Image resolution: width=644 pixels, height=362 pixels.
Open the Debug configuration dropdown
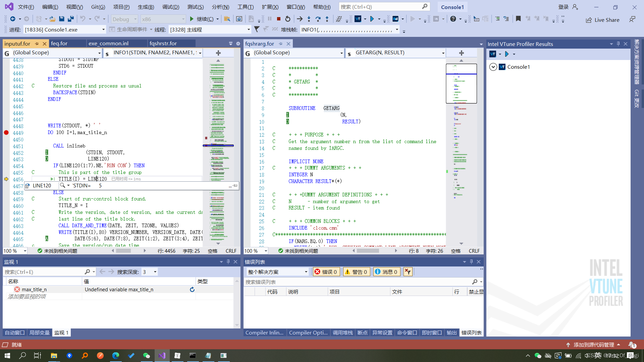click(x=124, y=19)
